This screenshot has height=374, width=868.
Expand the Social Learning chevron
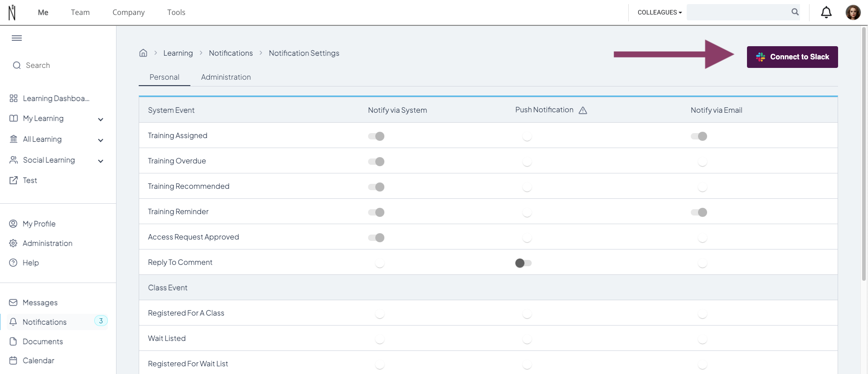(x=101, y=161)
